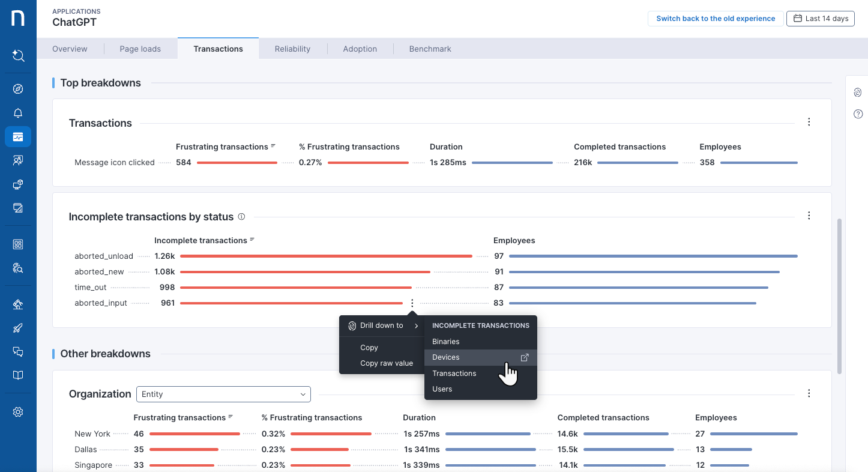Screen dimensions: 868x472
Task: Click the rocket icon in left sidebar
Action: (18, 328)
